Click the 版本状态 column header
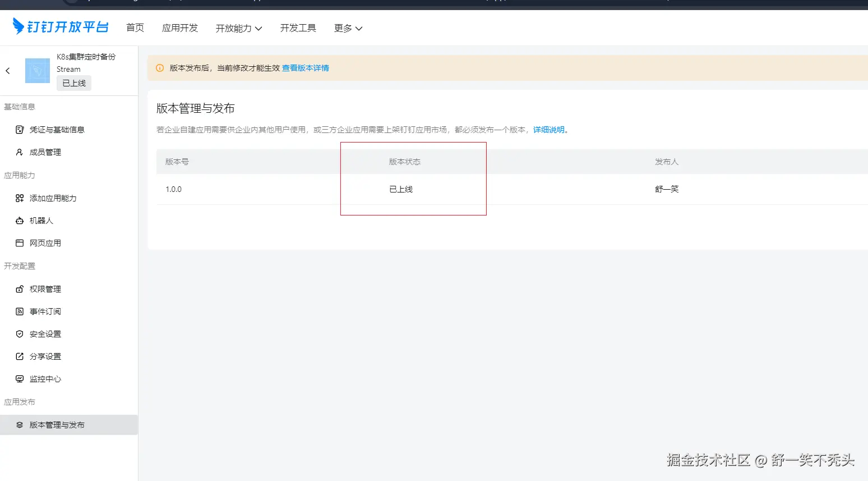868x481 pixels. point(405,162)
